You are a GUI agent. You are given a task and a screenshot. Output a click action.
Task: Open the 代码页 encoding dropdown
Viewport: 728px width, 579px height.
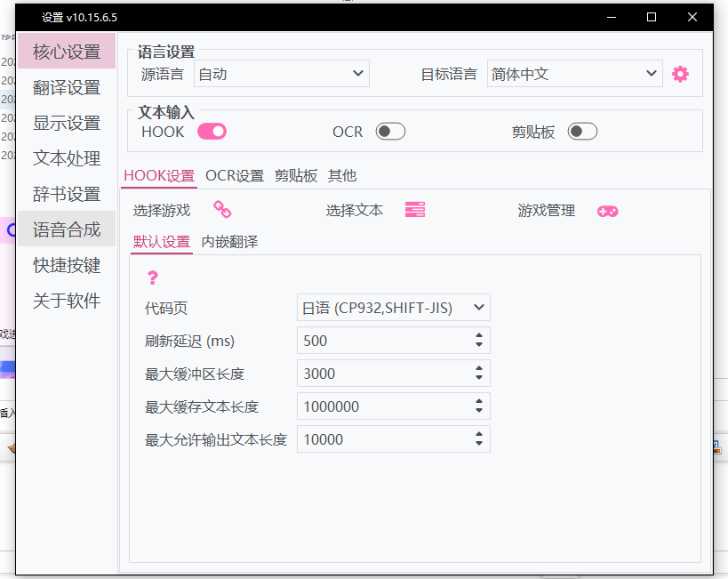point(393,308)
